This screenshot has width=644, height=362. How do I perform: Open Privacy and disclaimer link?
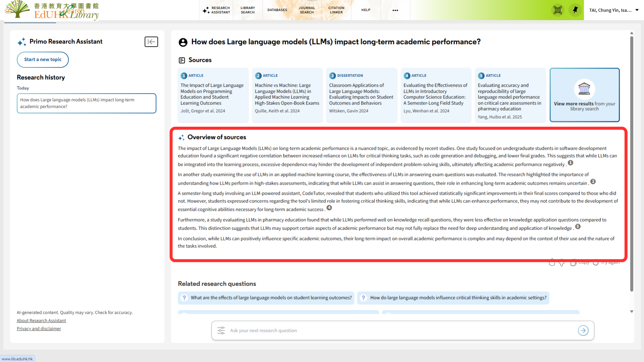click(x=39, y=329)
